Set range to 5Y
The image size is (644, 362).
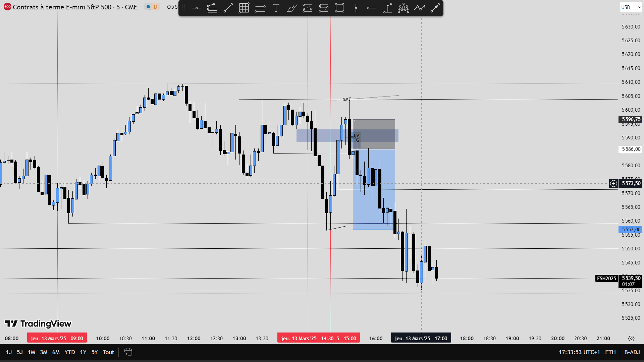click(x=95, y=352)
